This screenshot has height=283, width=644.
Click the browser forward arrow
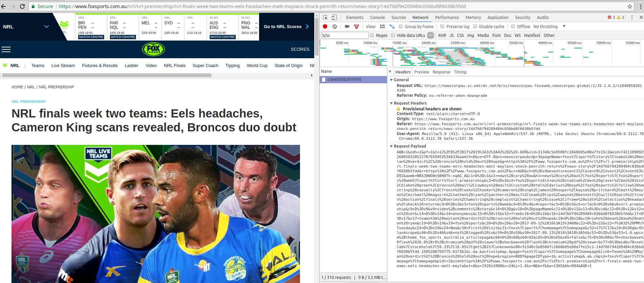point(13,6)
